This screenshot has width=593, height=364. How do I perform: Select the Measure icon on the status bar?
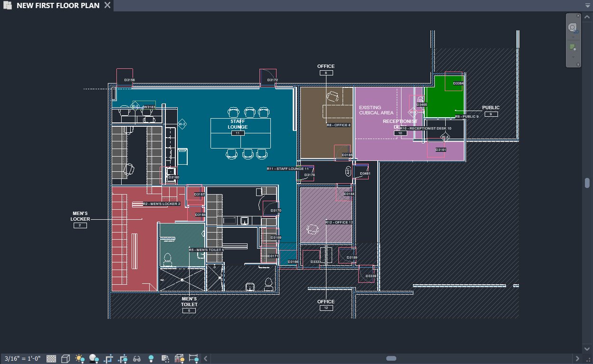[x=193, y=358]
